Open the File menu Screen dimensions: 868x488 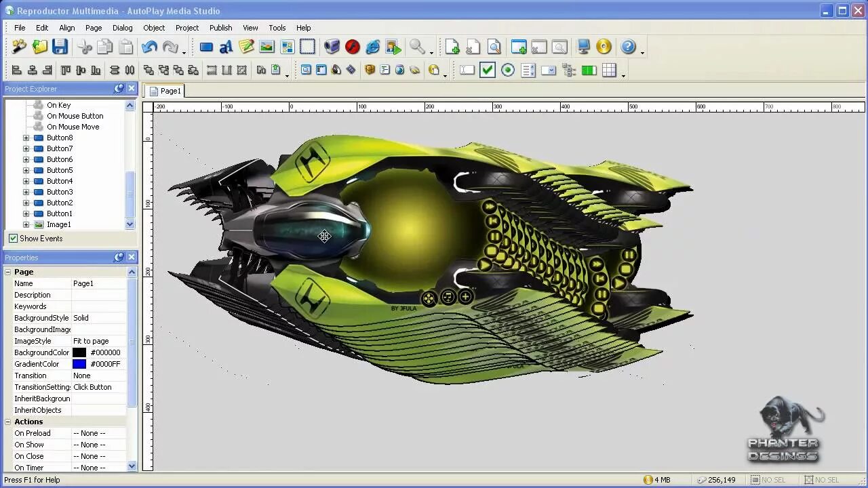pos(20,28)
